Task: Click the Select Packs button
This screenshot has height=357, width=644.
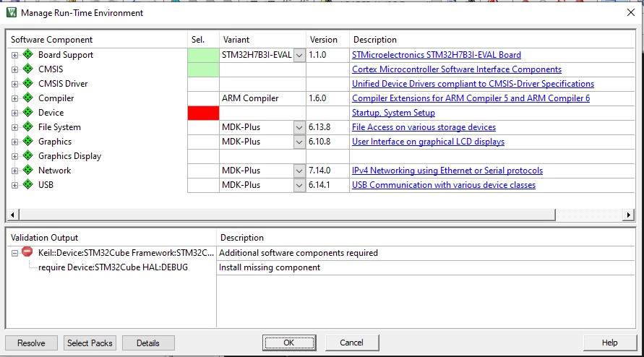Action: click(x=90, y=343)
